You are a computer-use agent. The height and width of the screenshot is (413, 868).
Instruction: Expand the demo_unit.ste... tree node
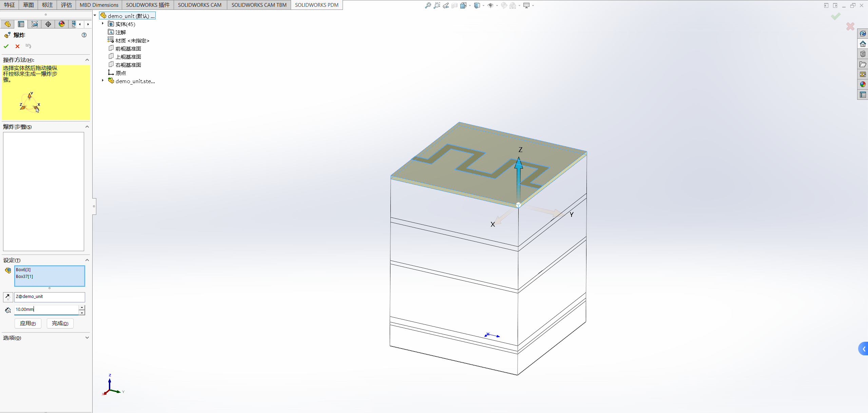[103, 80]
